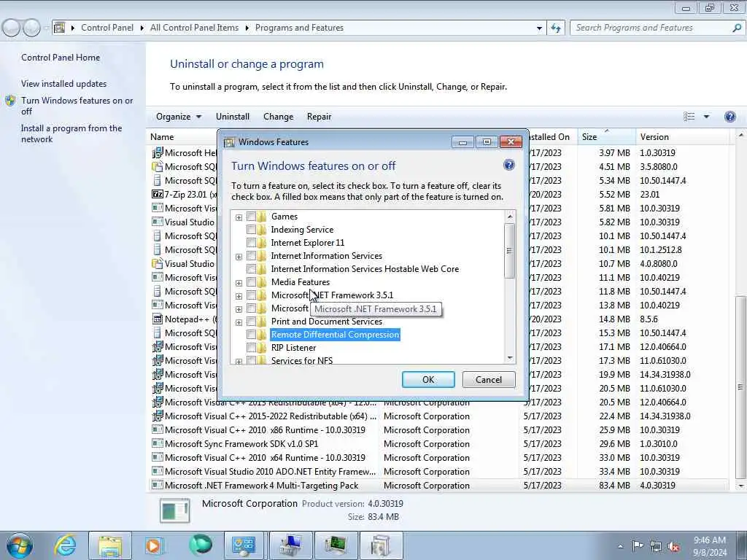
Task: Expand Microsoft .NET Framework 3.5.1 node
Action: click(x=239, y=296)
